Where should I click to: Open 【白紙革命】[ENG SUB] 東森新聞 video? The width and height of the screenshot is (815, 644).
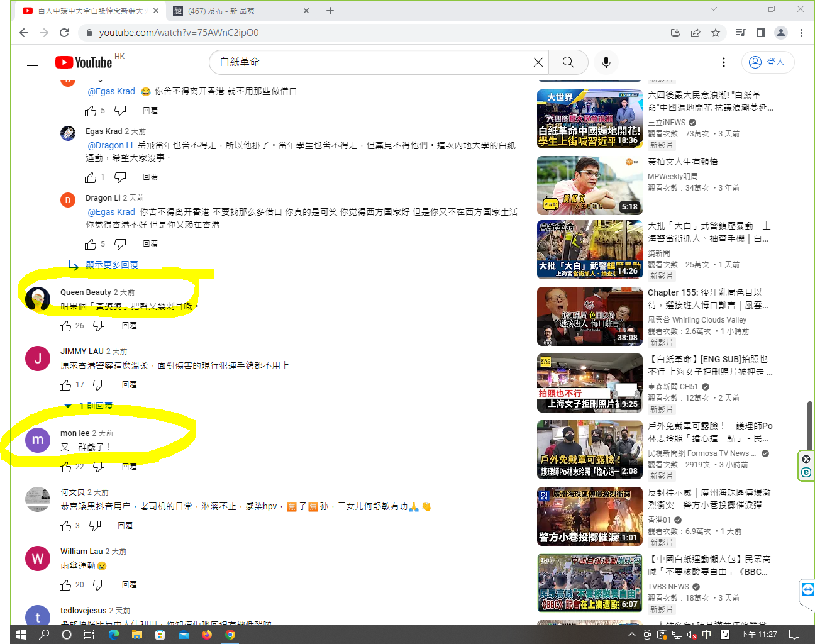[710, 365]
